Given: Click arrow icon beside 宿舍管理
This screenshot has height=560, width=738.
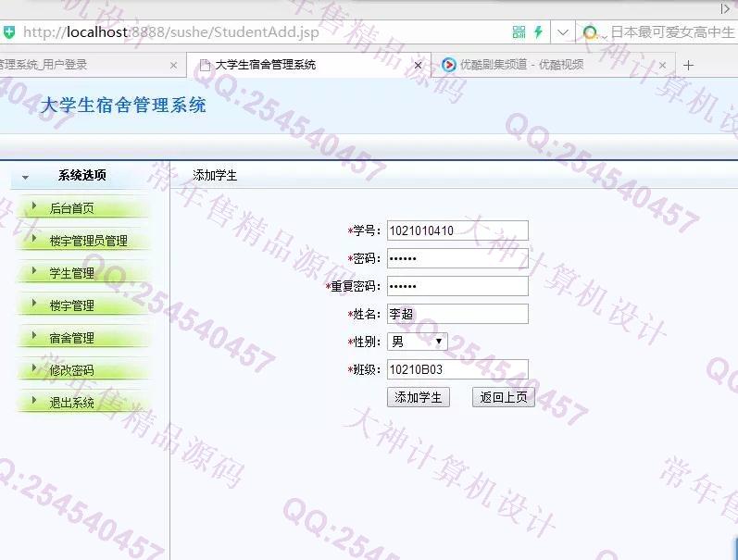Looking at the screenshot, I should point(34,335).
